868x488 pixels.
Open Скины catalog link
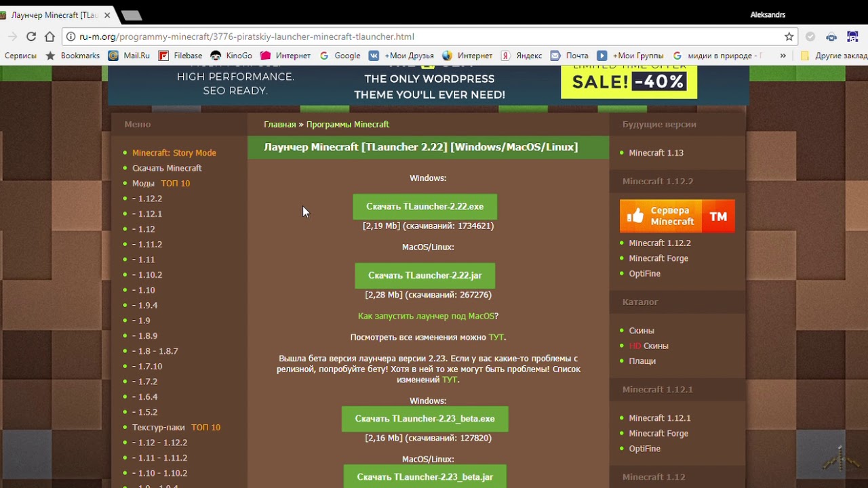[642, 331]
